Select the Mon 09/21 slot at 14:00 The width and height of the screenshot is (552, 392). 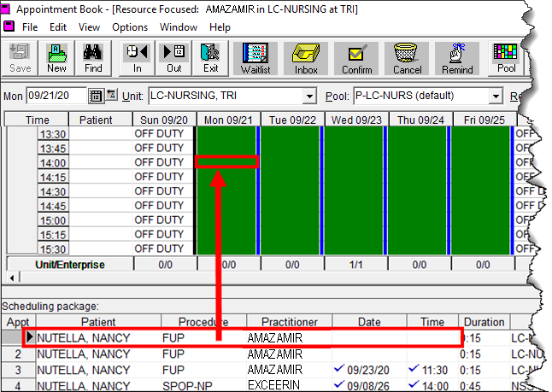tap(226, 162)
